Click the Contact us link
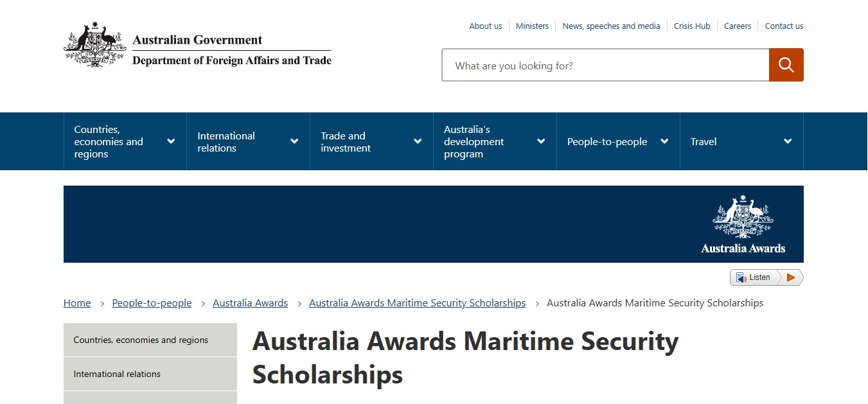 (784, 26)
